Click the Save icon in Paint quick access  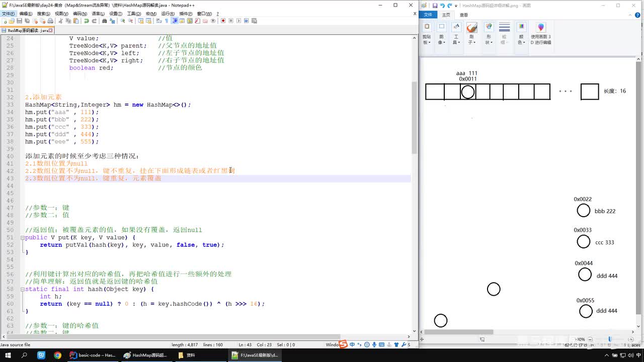pyautogui.click(x=435, y=6)
